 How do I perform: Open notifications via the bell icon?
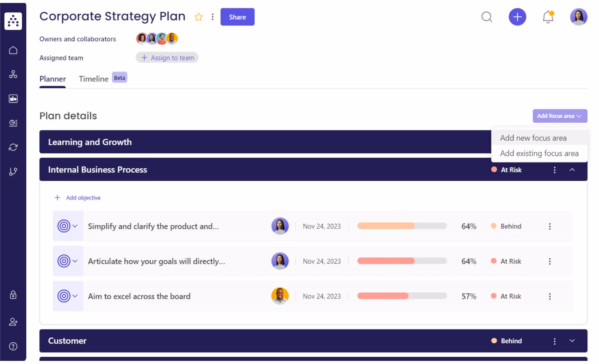(x=548, y=17)
